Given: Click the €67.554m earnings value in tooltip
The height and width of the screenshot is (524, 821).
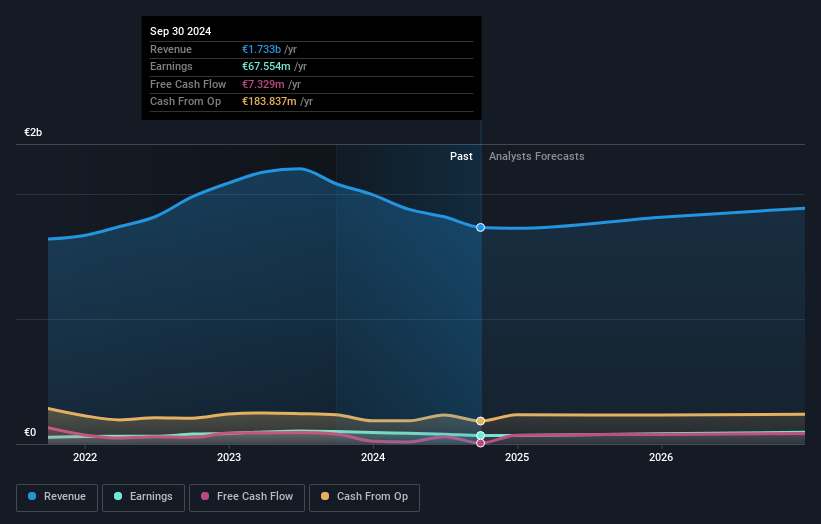Looking at the screenshot, I should [266, 66].
